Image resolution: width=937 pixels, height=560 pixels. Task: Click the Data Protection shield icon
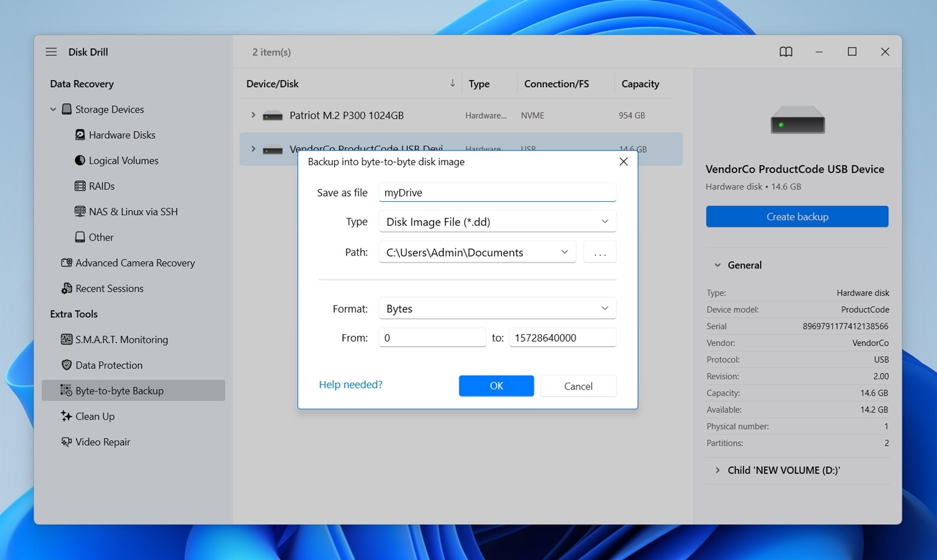(x=67, y=365)
